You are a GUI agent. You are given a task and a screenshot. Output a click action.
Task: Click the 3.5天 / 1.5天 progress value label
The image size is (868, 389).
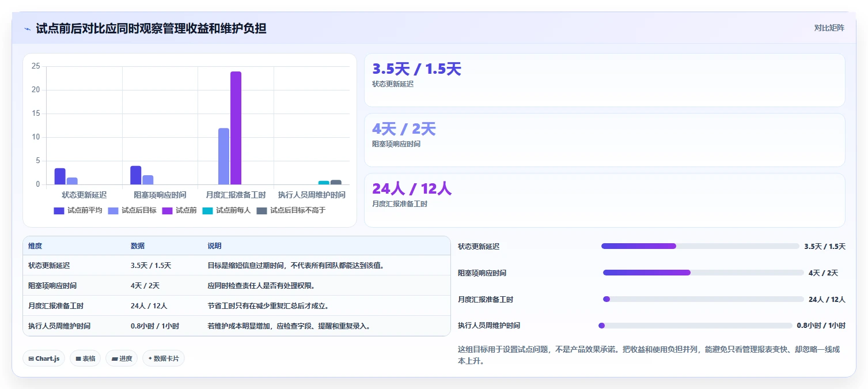pyautogui.click(x=825, y=247)
